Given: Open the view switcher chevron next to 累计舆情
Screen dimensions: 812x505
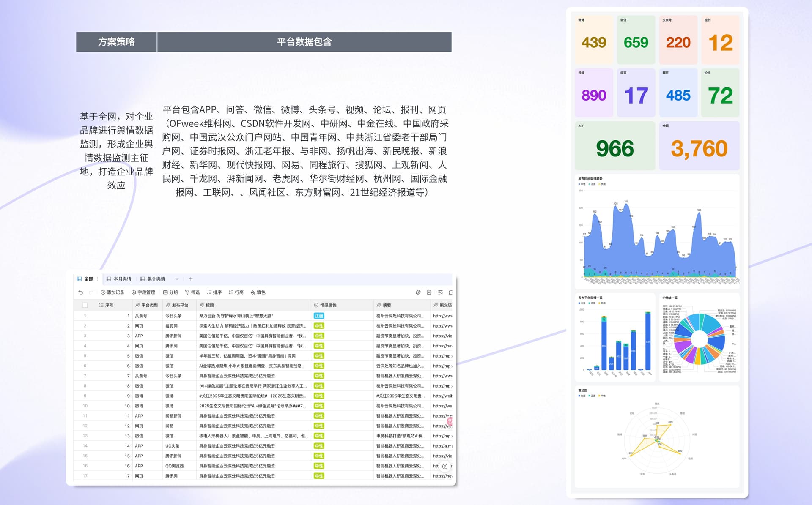Looking at the screenshot, I should coord(177,279).
